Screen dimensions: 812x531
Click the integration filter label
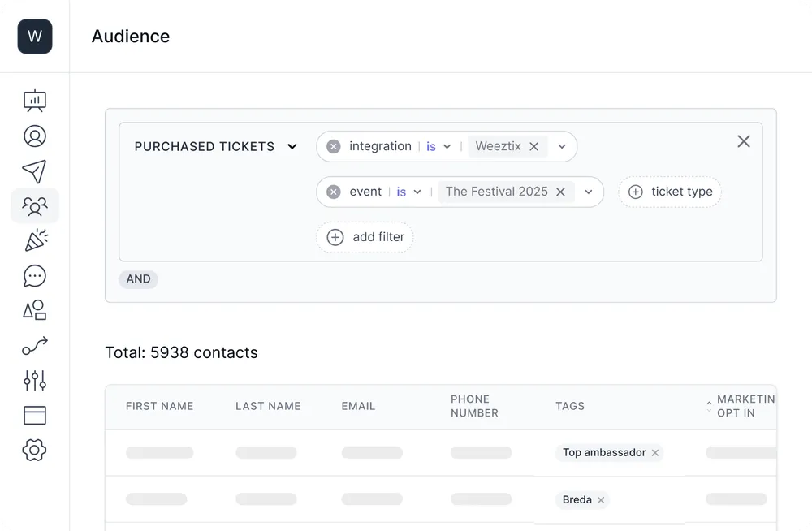pyautogui.click(x=380, y=147)
